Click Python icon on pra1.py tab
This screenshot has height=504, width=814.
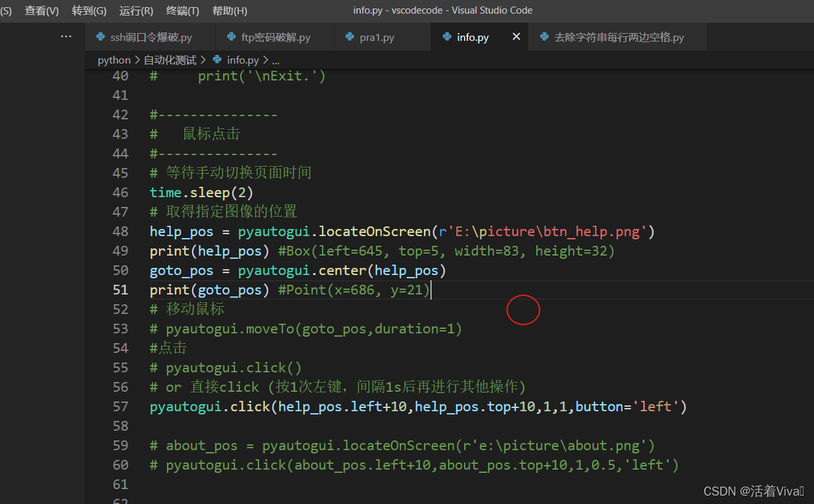click(x=350, y=37)
